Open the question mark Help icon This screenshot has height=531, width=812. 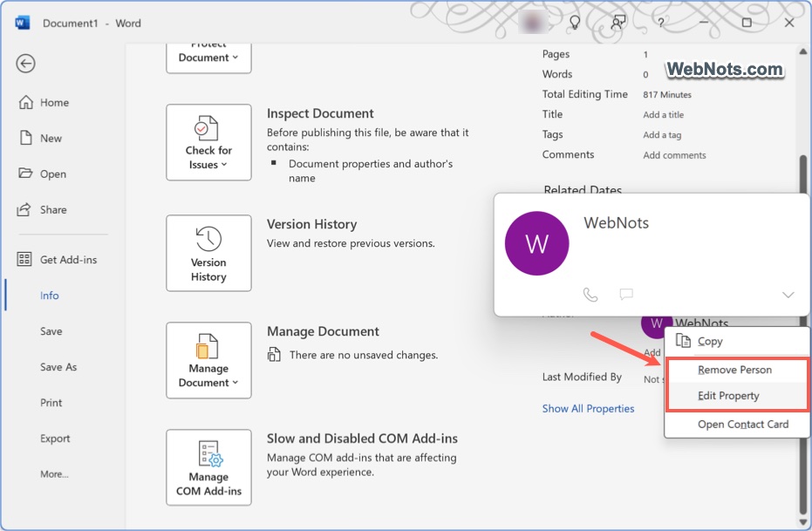pyautogui.click(x=661, y=23)
